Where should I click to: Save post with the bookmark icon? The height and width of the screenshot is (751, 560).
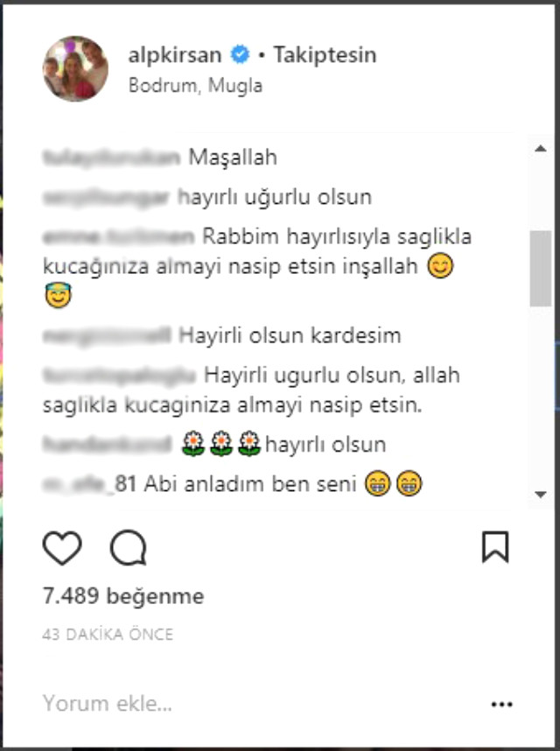click(495, 546)
